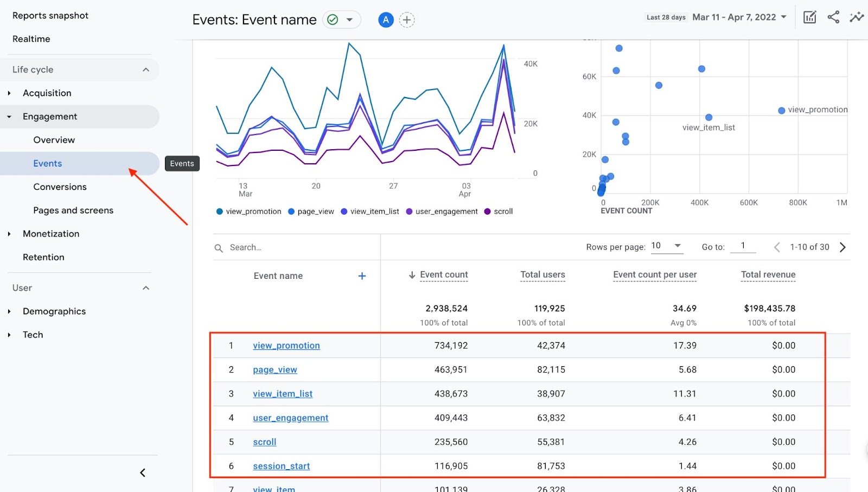This screenshot has width=868, height=492.
Task: Collapse the Life cycle section
Action: pos(145,70)
